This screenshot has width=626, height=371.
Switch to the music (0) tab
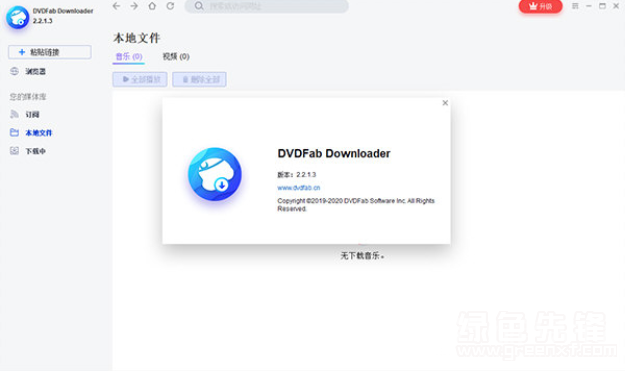[x=129, y=57]
